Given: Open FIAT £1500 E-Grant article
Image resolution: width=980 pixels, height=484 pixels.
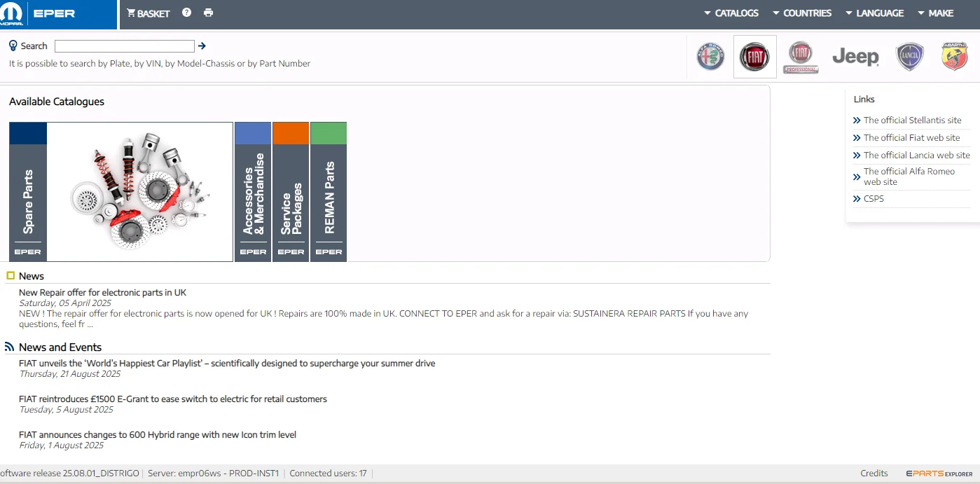Looking at the screenshot, I should [x=173, y=399].
